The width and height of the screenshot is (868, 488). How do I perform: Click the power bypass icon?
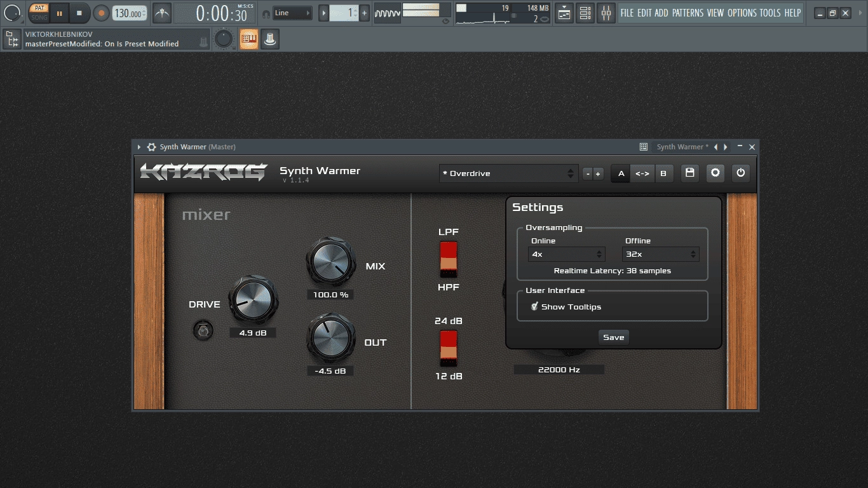click(x=740, y=173)
